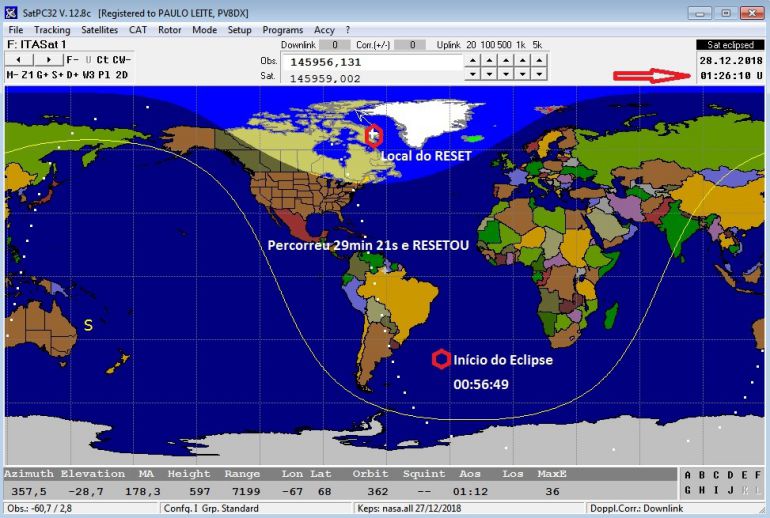Increase frequency with the 20 Hz up arrow

472,61
